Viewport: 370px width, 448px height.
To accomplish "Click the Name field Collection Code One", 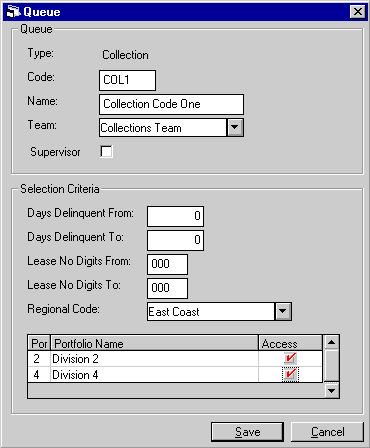I will point(171,104).
